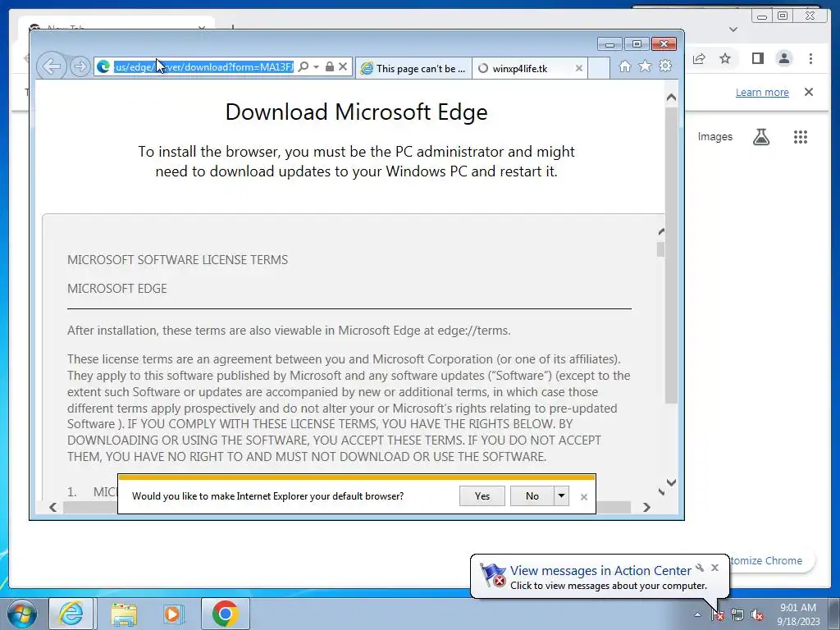The image size is (840, 630).
Task: Open Internet Explorer's Favorites star
Action: (x=645, y=66)
